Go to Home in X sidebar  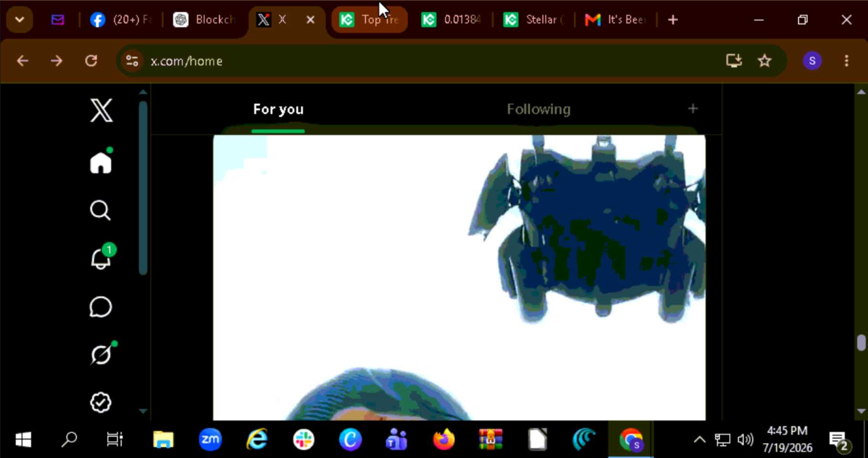(x=101, y=163)
